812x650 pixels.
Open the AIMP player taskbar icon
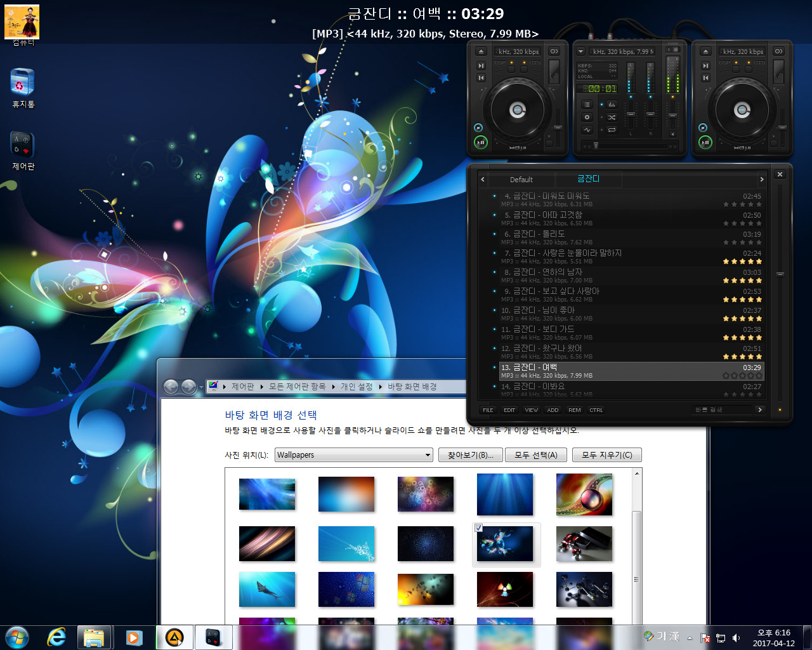(x=174, y=637)
